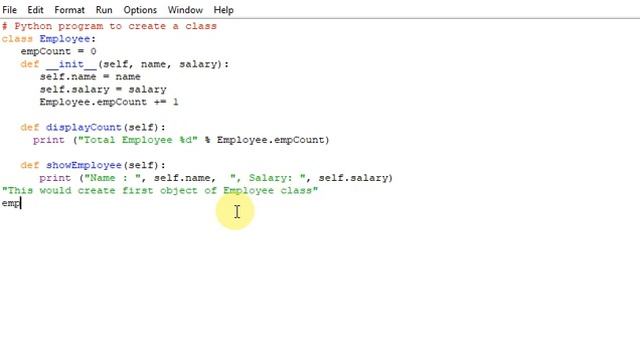
Task: Click the 'def displayCount(self):' line
Action: point(93,127)
